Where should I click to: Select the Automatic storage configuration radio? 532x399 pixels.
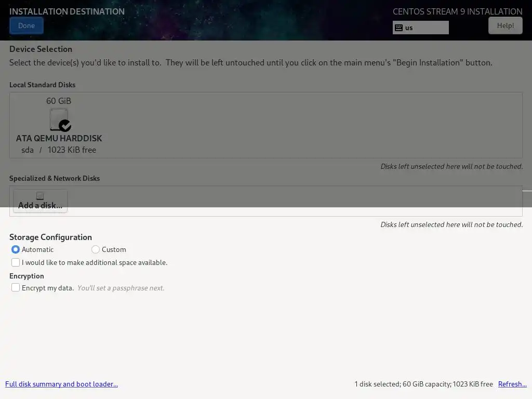pyautogui.click(x=15, y=249)
